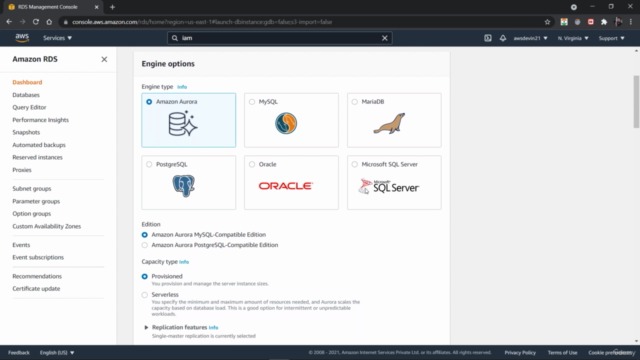
Task: Select Oracle engine radio button
Action: tap(252, 164)
